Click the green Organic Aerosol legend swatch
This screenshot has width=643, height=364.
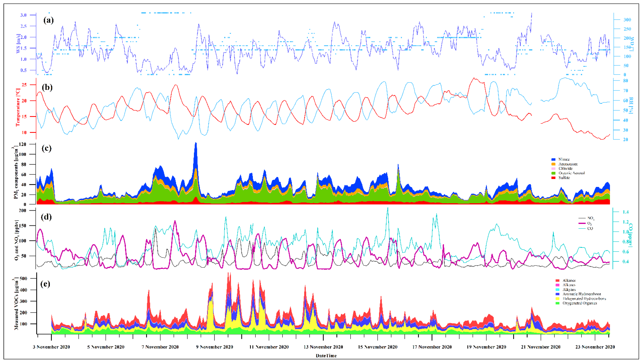point(554,173)
